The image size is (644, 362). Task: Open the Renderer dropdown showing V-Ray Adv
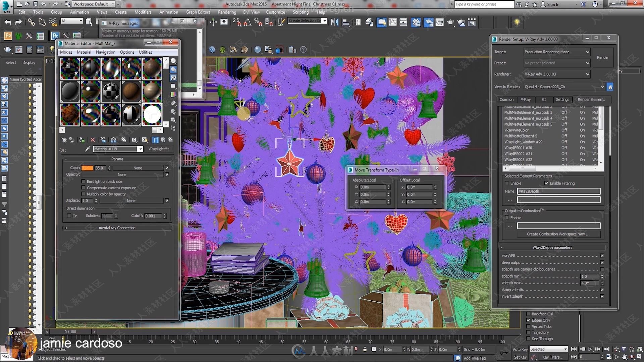(557, 74)
